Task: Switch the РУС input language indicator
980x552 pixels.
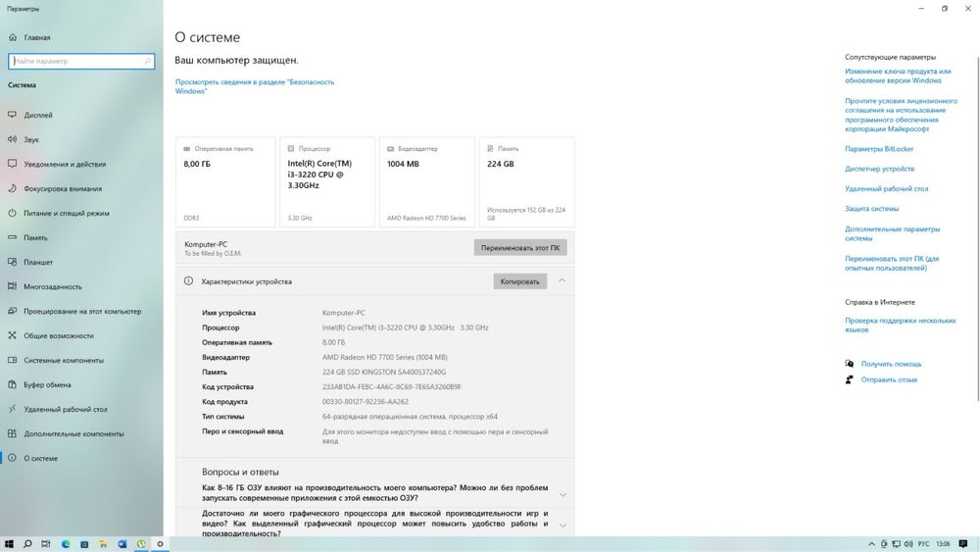Action: 924,544
